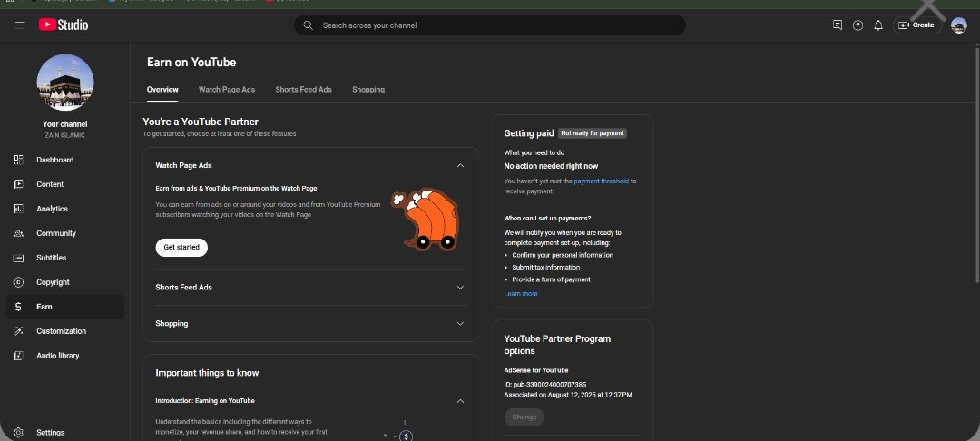Click 'Submit tax information' bullet text

pyautogui.click(x=545, y=268)
